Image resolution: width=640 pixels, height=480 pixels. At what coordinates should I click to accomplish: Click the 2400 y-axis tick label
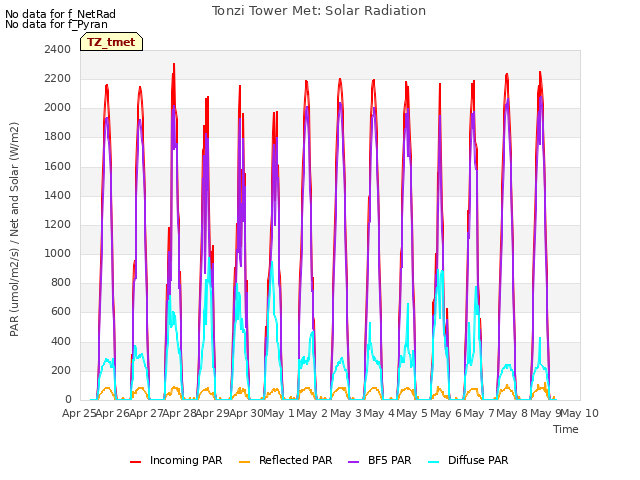[x=58, y=49]
